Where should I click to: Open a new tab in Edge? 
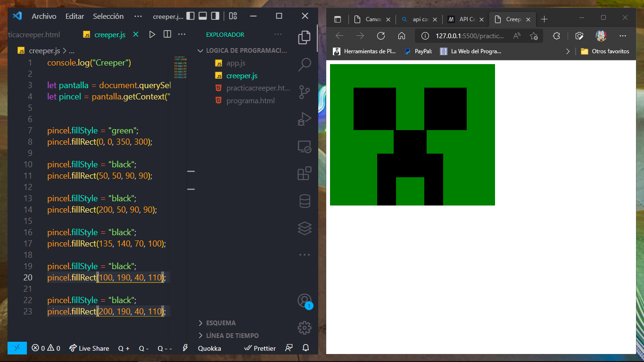[545, 19]
